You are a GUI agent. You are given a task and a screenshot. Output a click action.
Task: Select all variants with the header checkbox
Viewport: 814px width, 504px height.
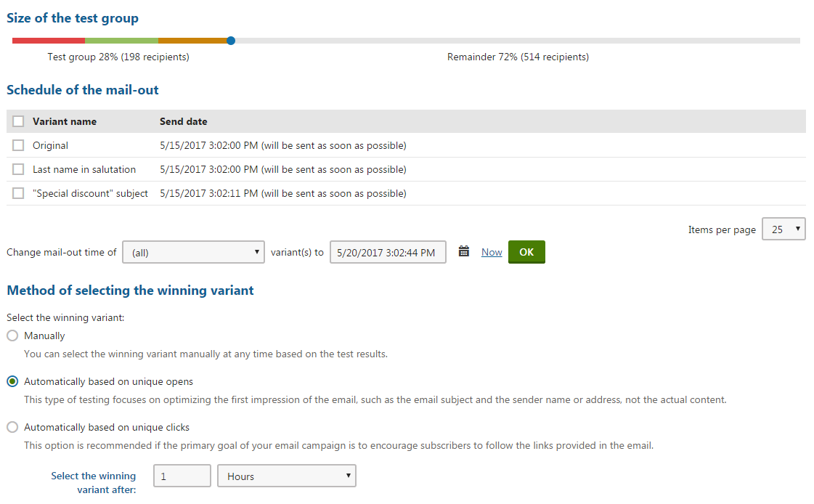[x=18, y=121]
